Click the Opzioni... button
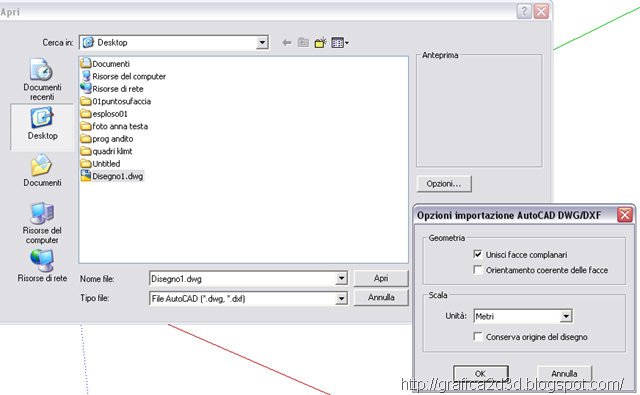 [x=444, y=184]
